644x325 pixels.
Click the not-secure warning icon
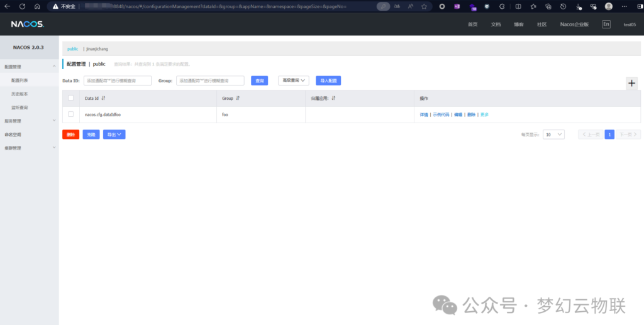click(x=55, y=6)
